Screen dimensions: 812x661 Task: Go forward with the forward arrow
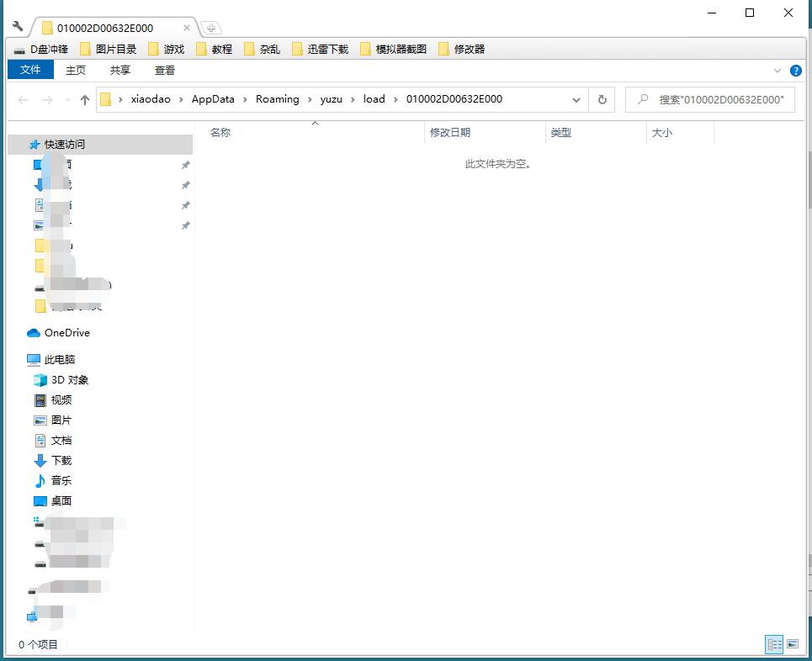click(x=48, y=100)
